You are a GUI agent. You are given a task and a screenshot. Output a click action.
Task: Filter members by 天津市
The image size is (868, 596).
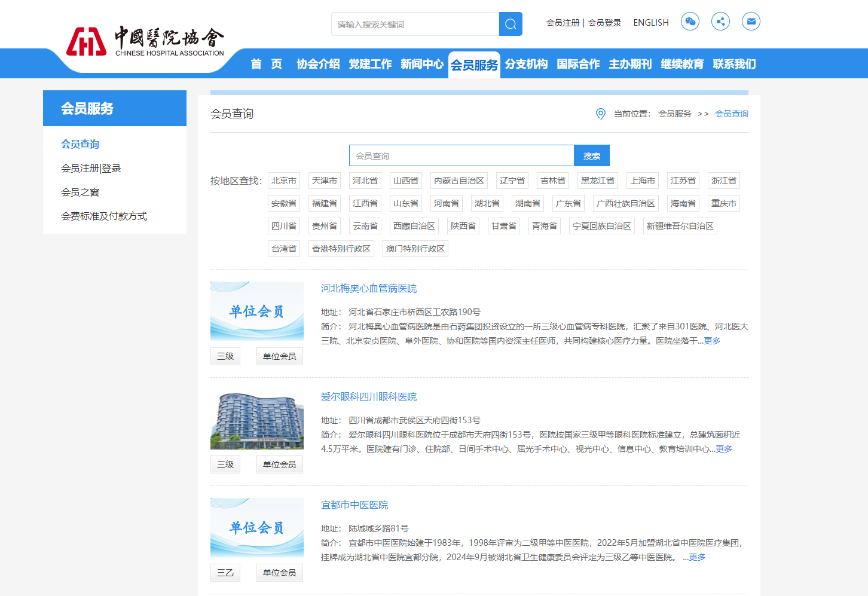[x=325, y=181]
